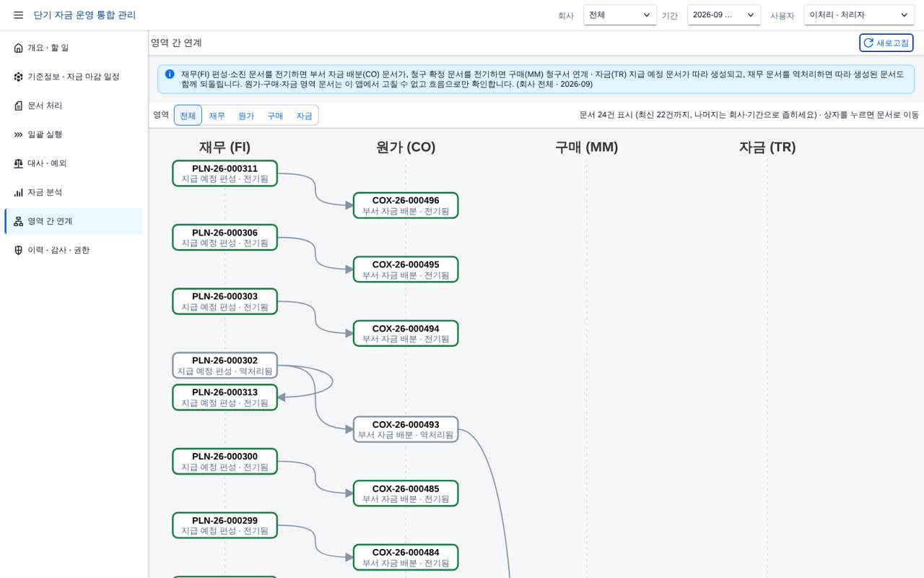This screenshot has width=924, height=578.
Task: Open the hamburger navigation menu
Action: pos(18,15)
